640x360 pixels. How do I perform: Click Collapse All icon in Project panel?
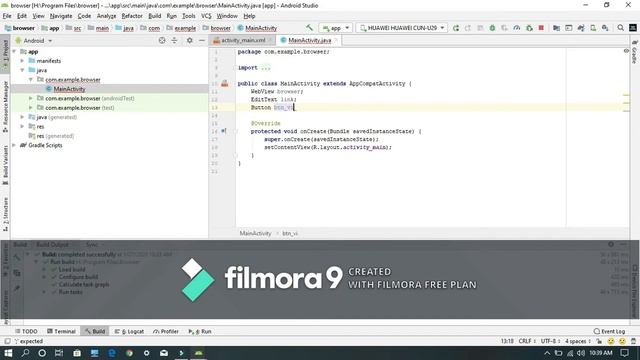[x=174, y=40]
